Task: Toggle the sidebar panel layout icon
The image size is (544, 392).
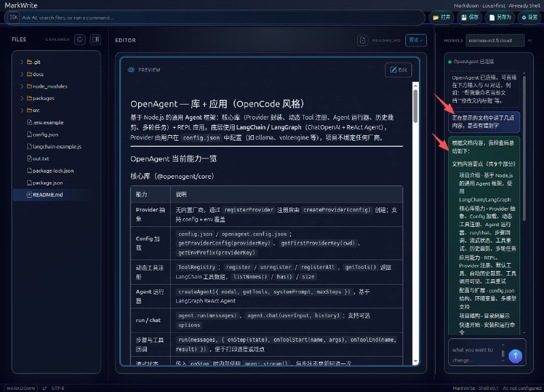Action: coord(95,39)
